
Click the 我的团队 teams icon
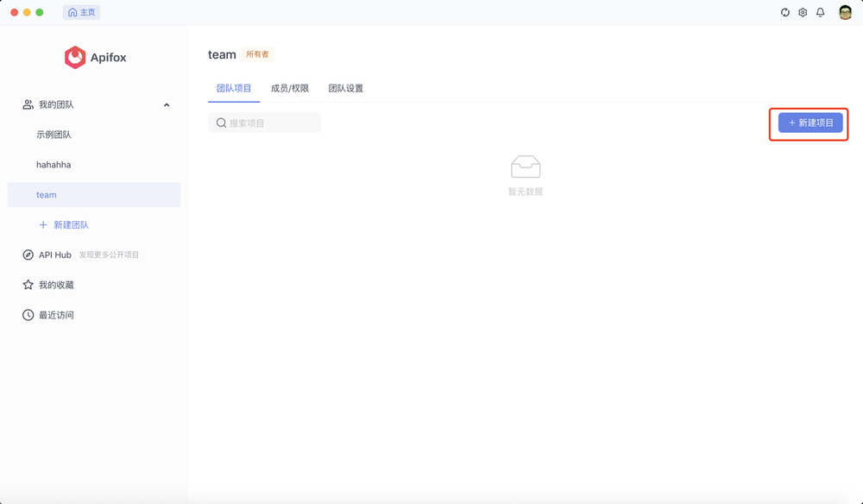(27, 104)
